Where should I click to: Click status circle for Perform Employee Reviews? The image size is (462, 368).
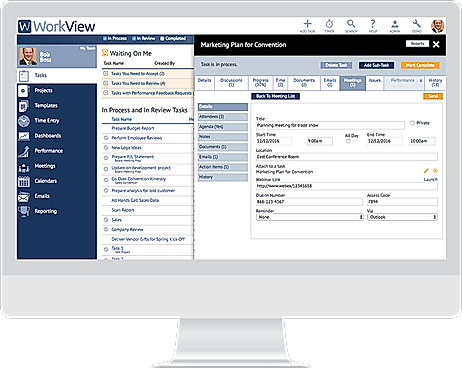106,138
